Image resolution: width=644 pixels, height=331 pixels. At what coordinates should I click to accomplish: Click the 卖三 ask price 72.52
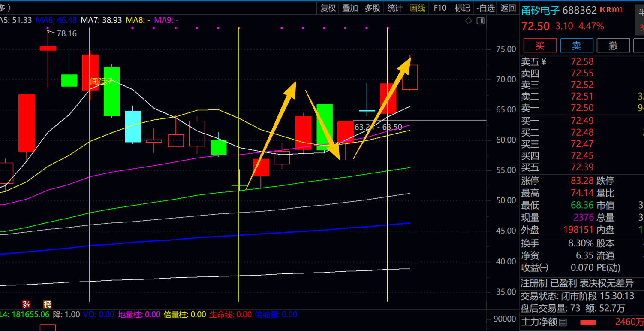click(582, 85)
